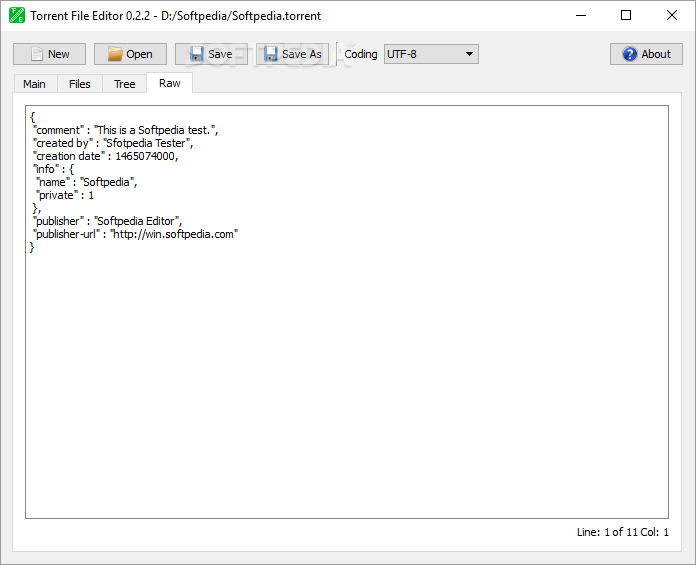Click the Save button label
The image size is (696, 565).
[x=220, y=54]
